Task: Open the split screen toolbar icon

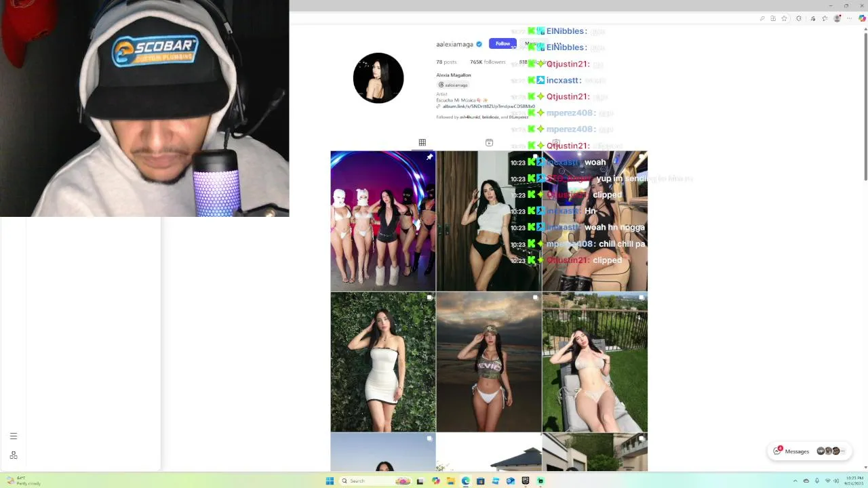Action: tap(773, 18)
